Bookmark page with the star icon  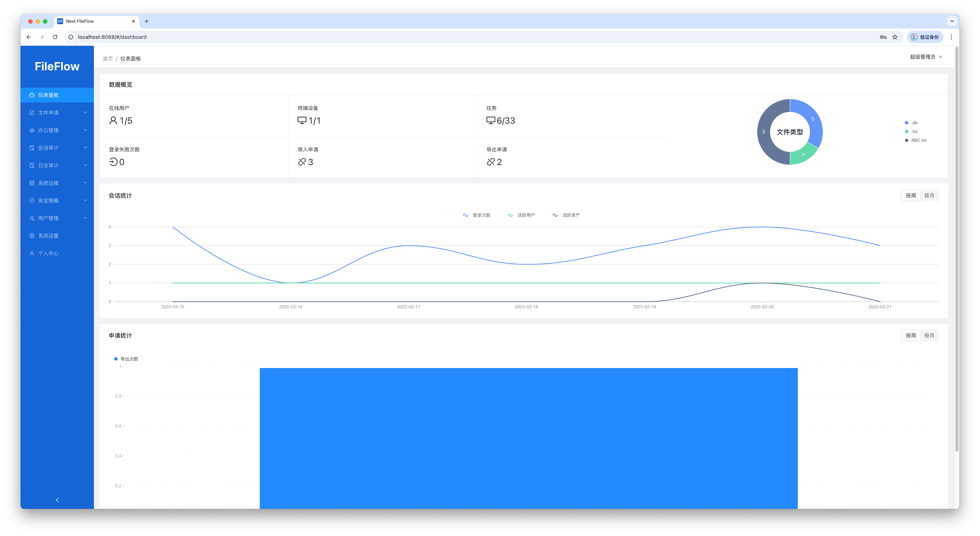pyautogui.click(x=895, y=37)
